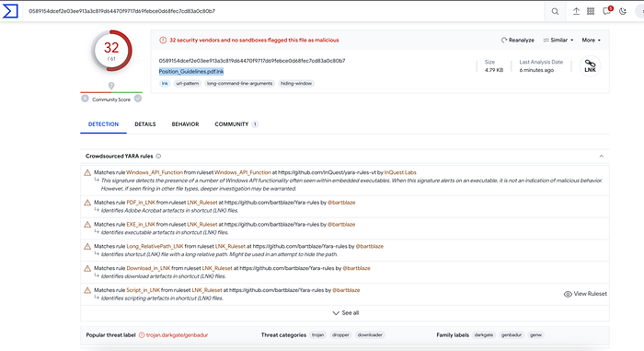Screen dimensions: 644x351
Task: Click View Ruleset eye link
Action: click(x=585, y=294)
